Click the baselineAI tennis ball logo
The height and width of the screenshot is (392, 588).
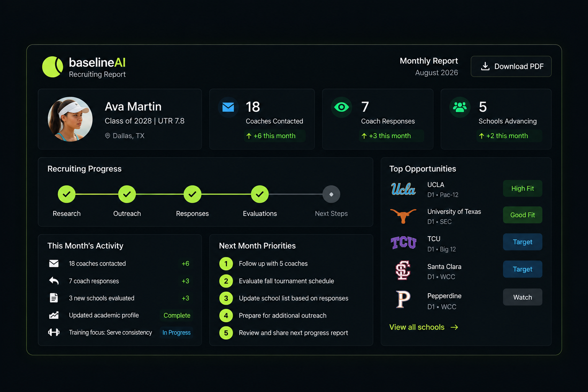(x=52, y=67)
